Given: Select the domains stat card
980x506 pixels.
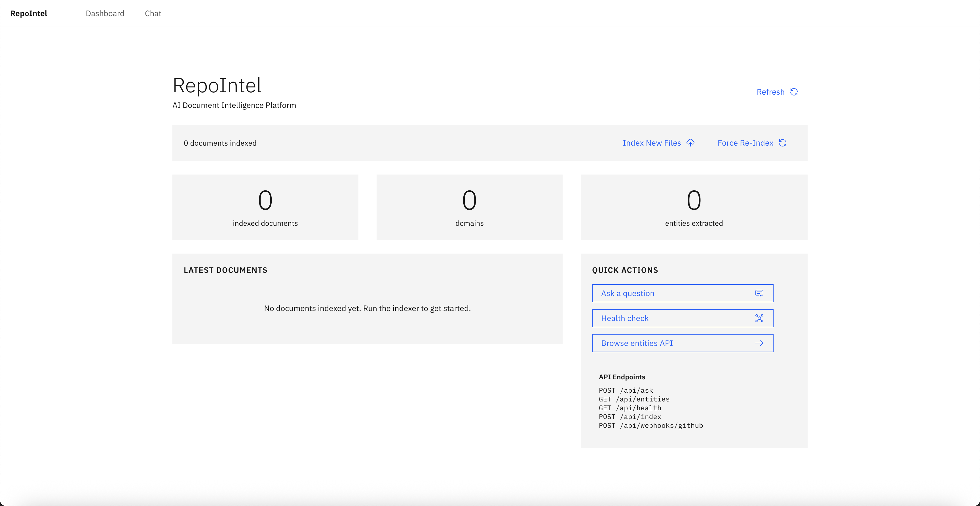Looking at the screenshot, I should coord(470,207).
